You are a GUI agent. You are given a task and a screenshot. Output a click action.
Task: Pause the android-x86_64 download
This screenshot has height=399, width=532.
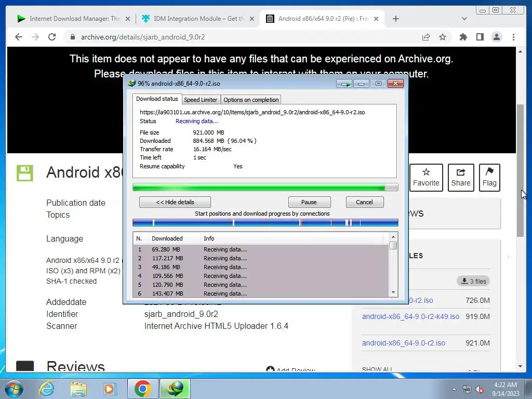point(309,202)
